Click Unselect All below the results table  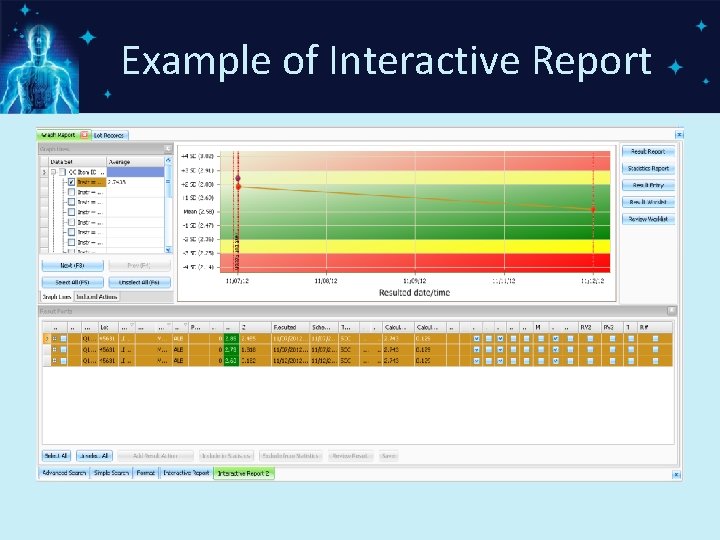click(x=94, y=456)
